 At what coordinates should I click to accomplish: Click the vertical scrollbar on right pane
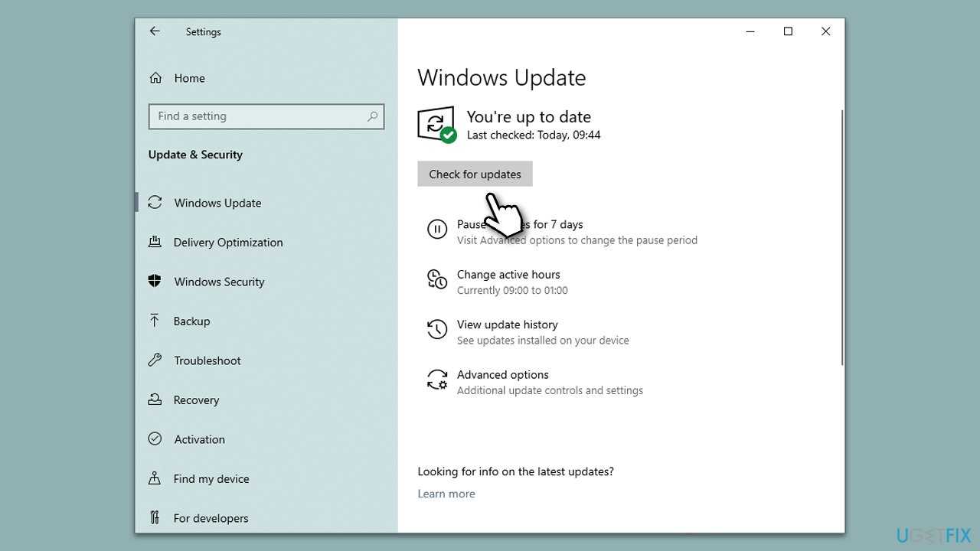click(x=841, y=237)
